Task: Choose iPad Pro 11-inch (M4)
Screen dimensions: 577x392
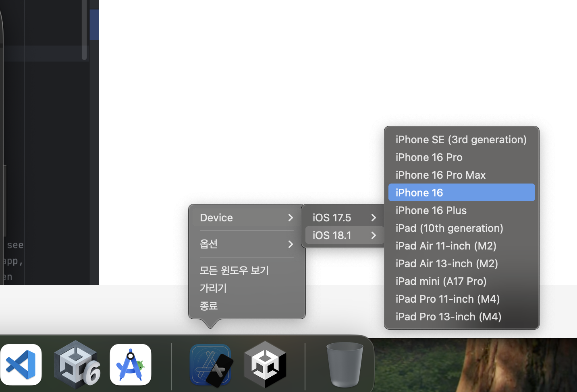Action: 462,299
